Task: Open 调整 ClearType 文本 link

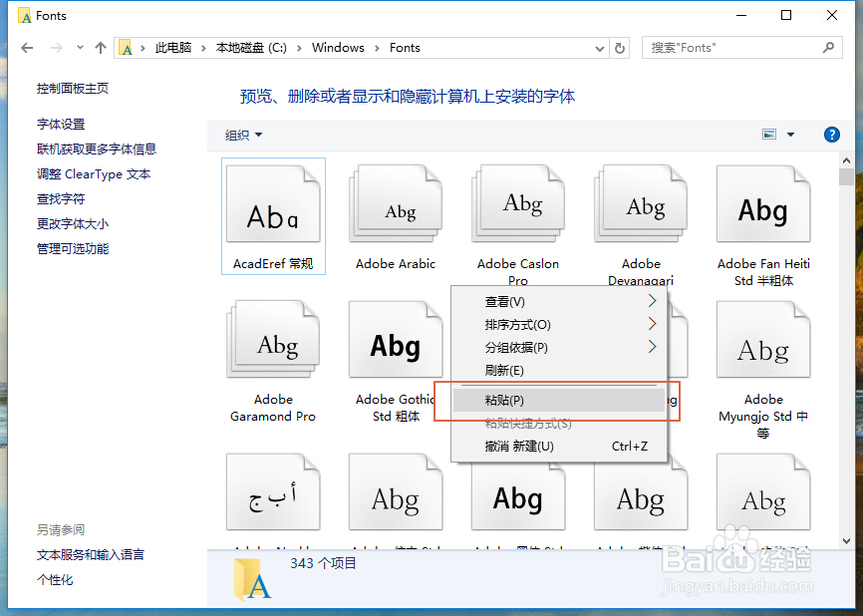Action: [x=94, y=174]
